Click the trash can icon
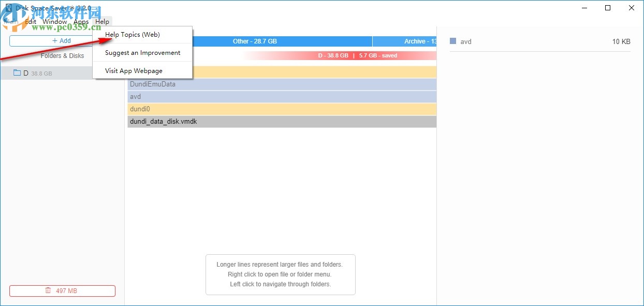The height and width of the screenshot is (306, 644). (48, 291)
